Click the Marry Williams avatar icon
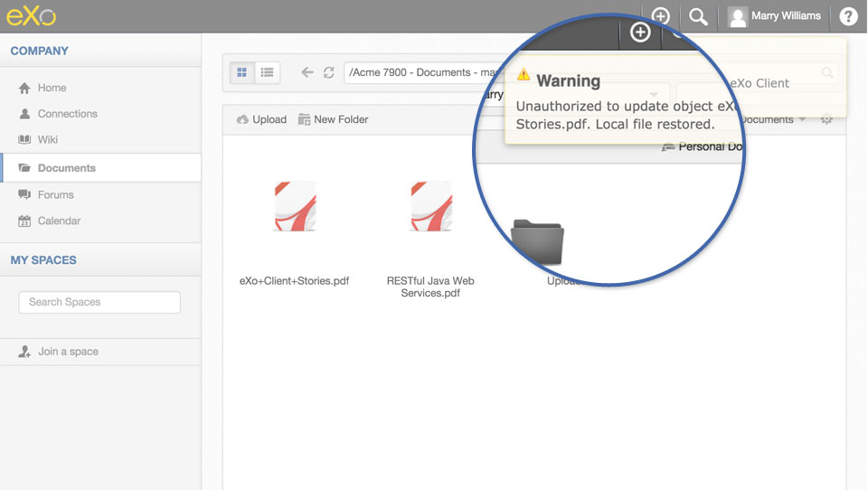 (738, 17)
